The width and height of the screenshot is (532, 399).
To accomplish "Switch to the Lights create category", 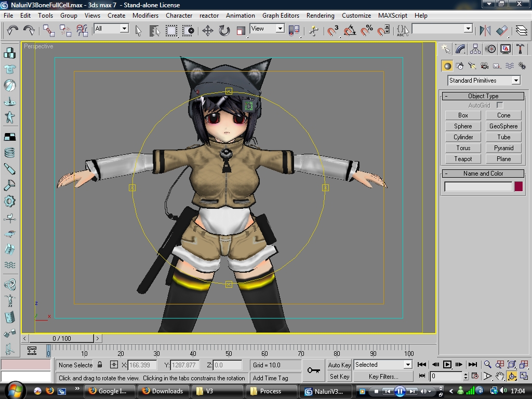I will coord(472,66).
